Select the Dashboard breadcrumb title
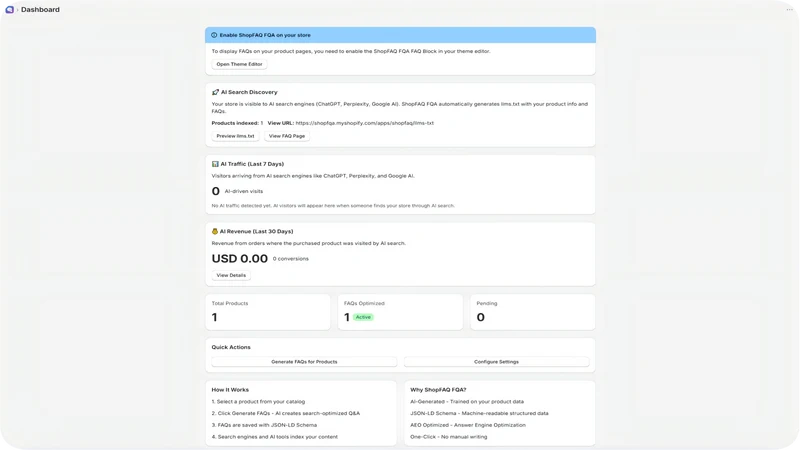Viewport: 800px width, 450px height. 40,10
